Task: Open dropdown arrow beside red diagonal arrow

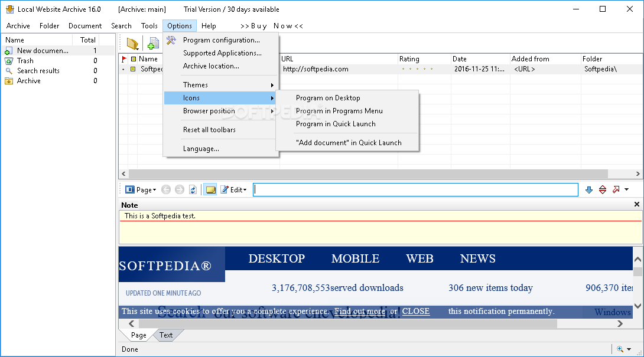Action: click(627, 189)
